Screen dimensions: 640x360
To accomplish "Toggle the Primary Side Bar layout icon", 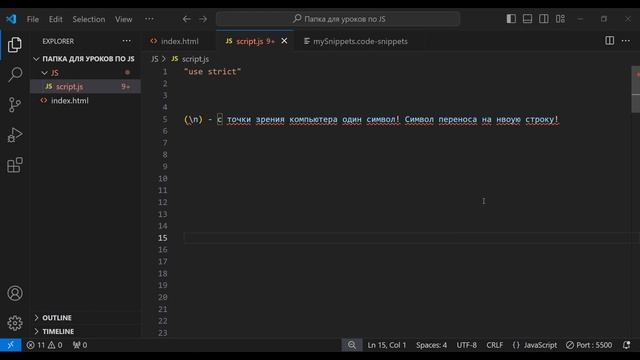I will (511, 19).
